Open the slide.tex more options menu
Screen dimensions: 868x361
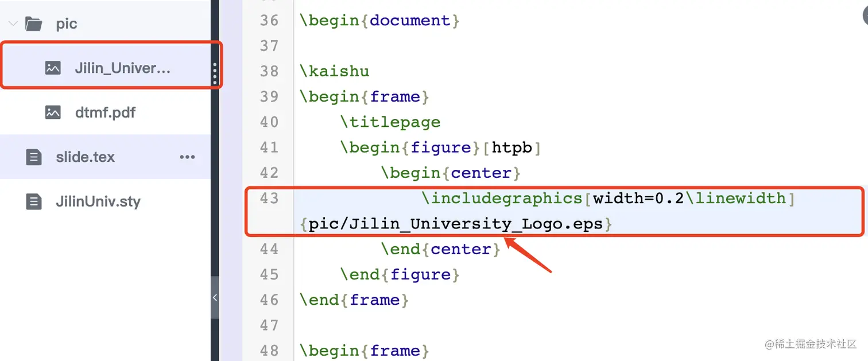pyautogui.click(x=187, y=157)
